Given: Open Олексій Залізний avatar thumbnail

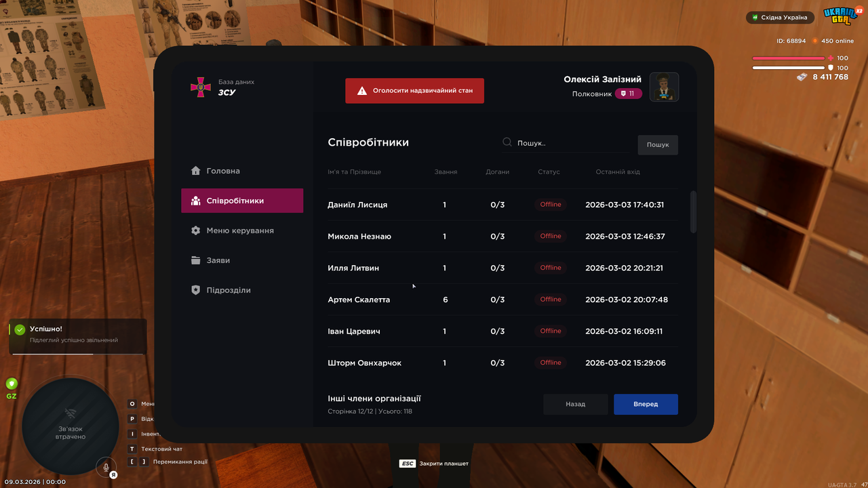Looking at the screenshot, I should coord(665,87).
